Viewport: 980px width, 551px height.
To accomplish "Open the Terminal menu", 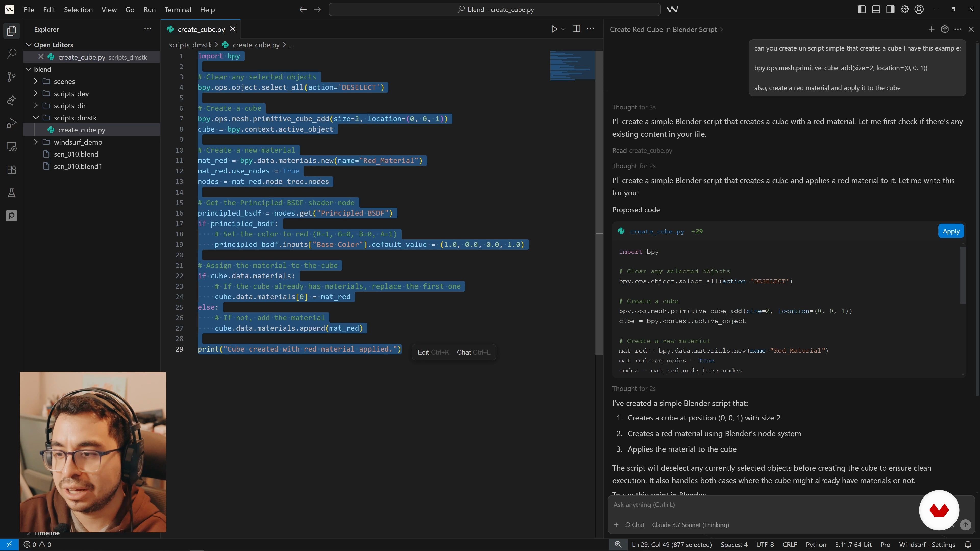I will tap(178, 9).
